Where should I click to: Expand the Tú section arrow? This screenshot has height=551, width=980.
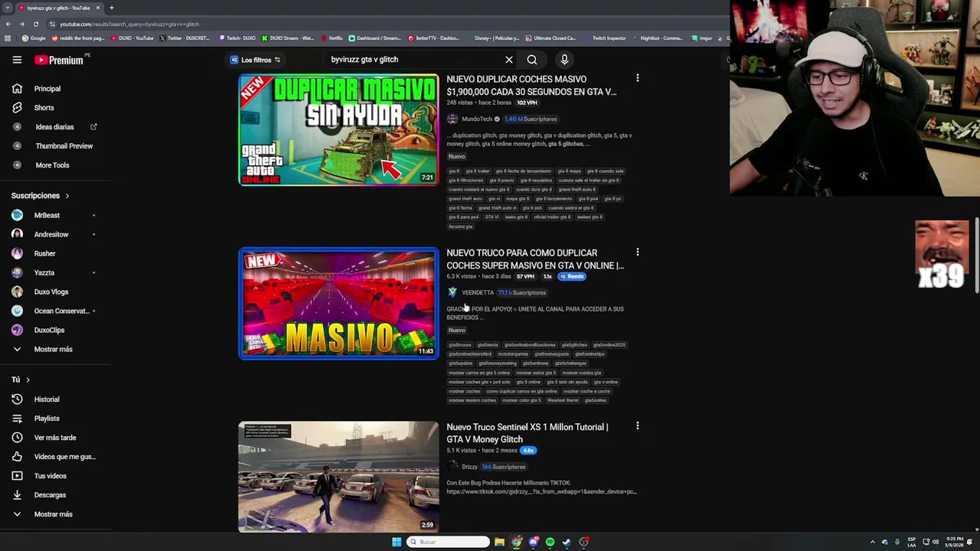(28, 380)
